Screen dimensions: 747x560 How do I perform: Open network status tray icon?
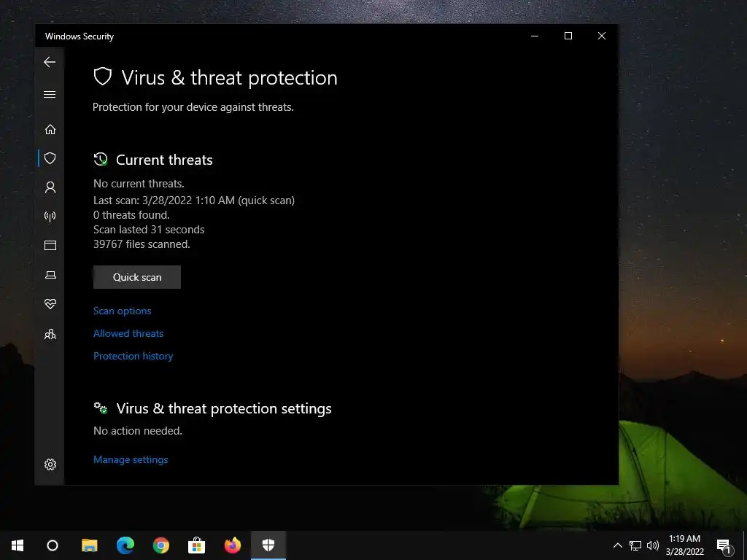(x=635, y=545)
